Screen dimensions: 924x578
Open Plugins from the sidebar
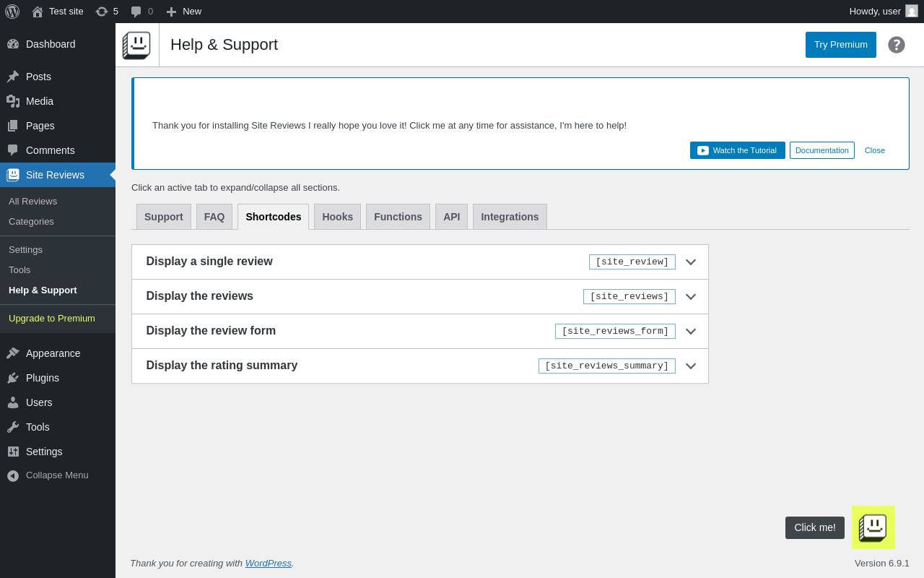click(x=43, y=378)
